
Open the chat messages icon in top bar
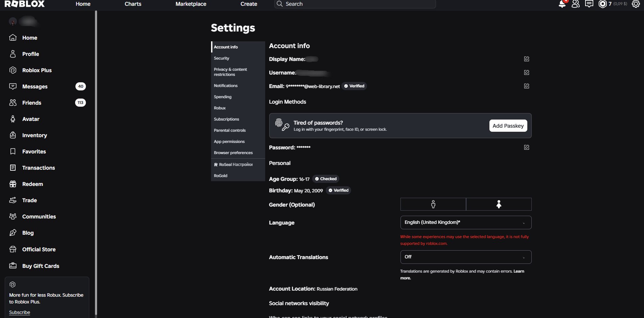click(x=589, y=4)
